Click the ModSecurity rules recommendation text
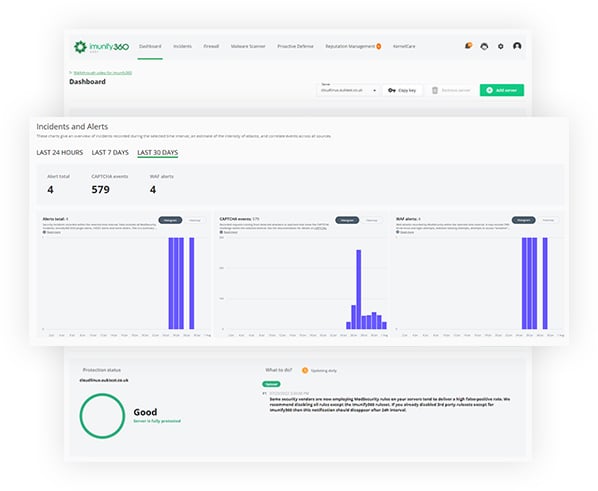This screenshot has width=598, height=491. click(389, 404)
